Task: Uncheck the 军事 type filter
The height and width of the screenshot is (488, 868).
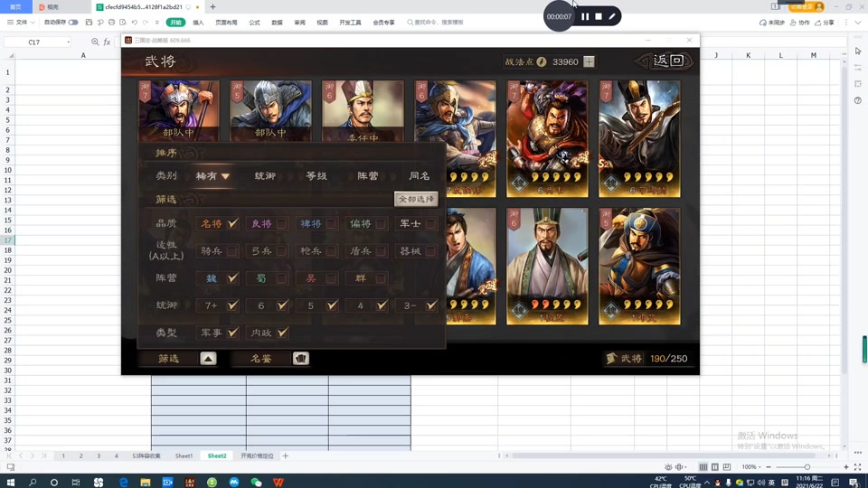Action: click(x=232, y=333)
